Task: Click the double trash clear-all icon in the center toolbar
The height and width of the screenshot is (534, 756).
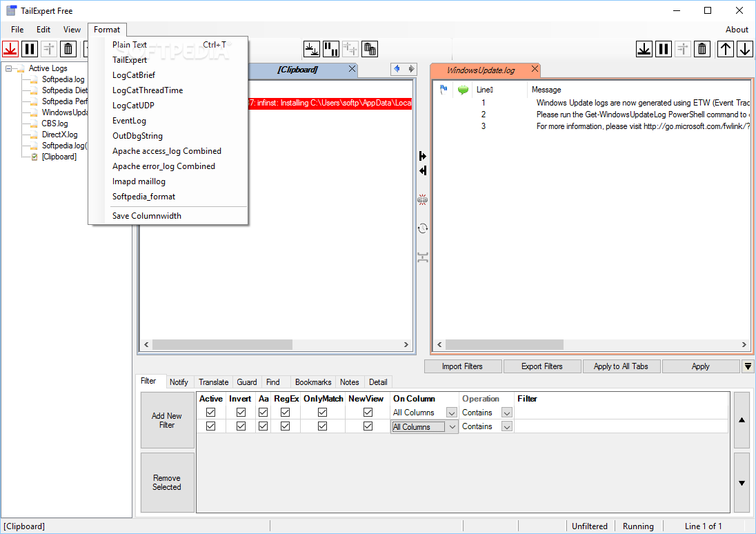Action: [x=369, y=49]
